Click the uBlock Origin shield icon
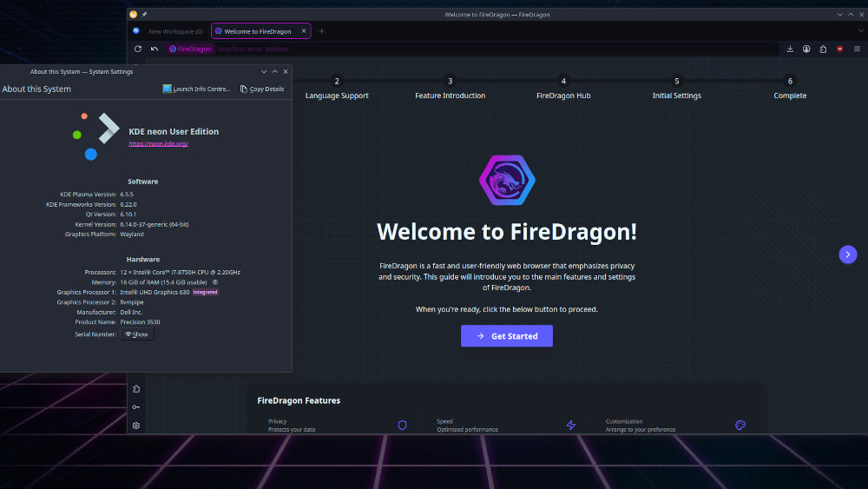Image resolution: width=868 pixels, height=489 pixels. click(x=839, y=49)
